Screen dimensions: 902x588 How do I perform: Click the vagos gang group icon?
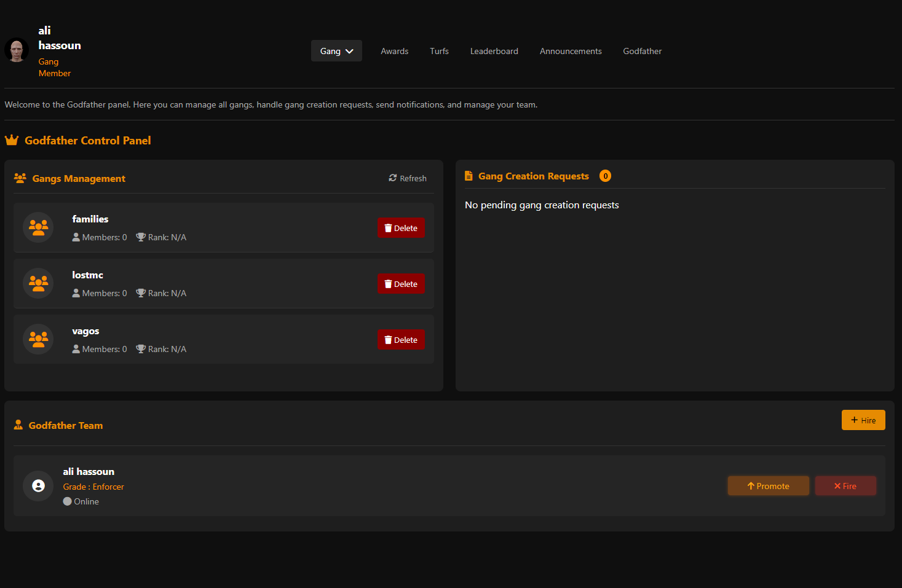38,339
